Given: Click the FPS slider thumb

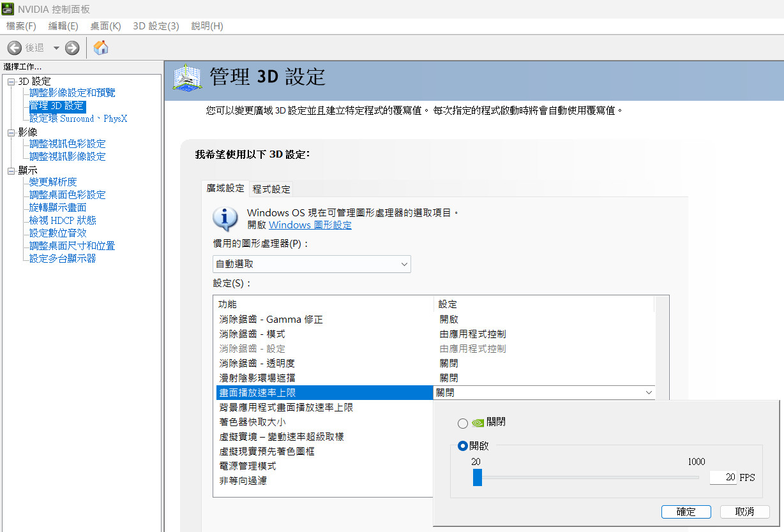Looking at the screenshot, I should tap(477, 477).
